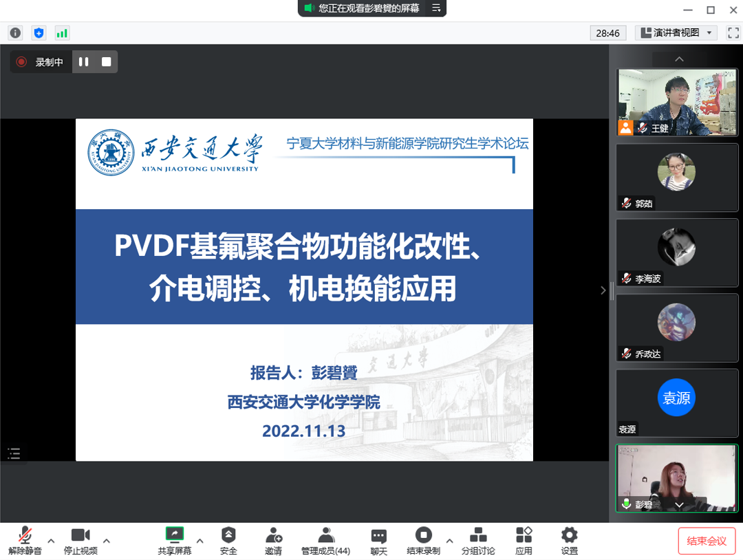
Task: Unmute the microphone with 解除静音
Action: click(x=25, y=541)
